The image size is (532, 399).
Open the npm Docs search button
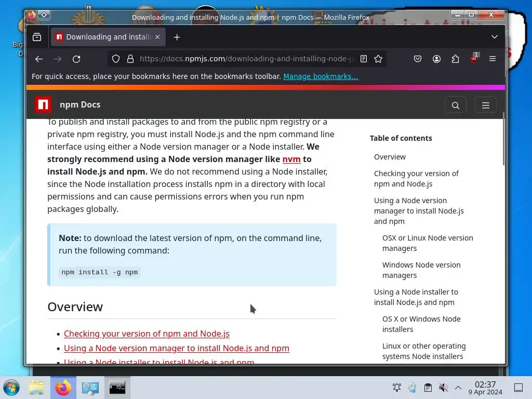click(x=456, y=105)
